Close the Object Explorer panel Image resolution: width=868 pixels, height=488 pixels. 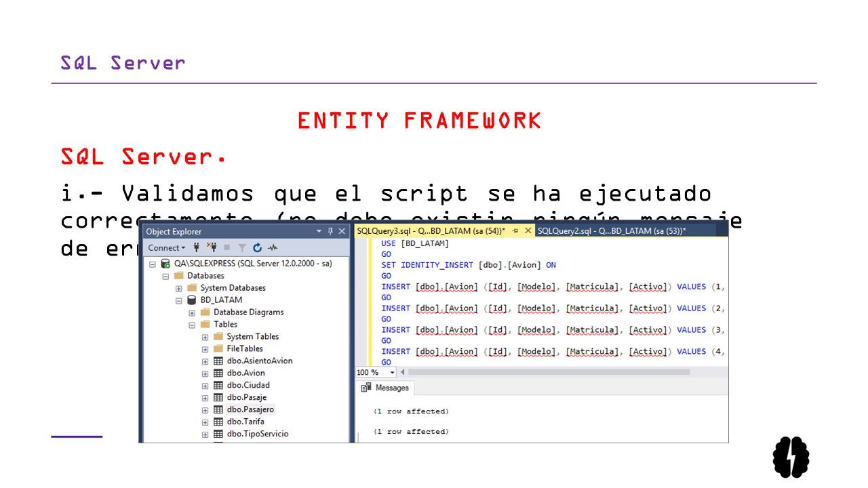coord(342,231)
